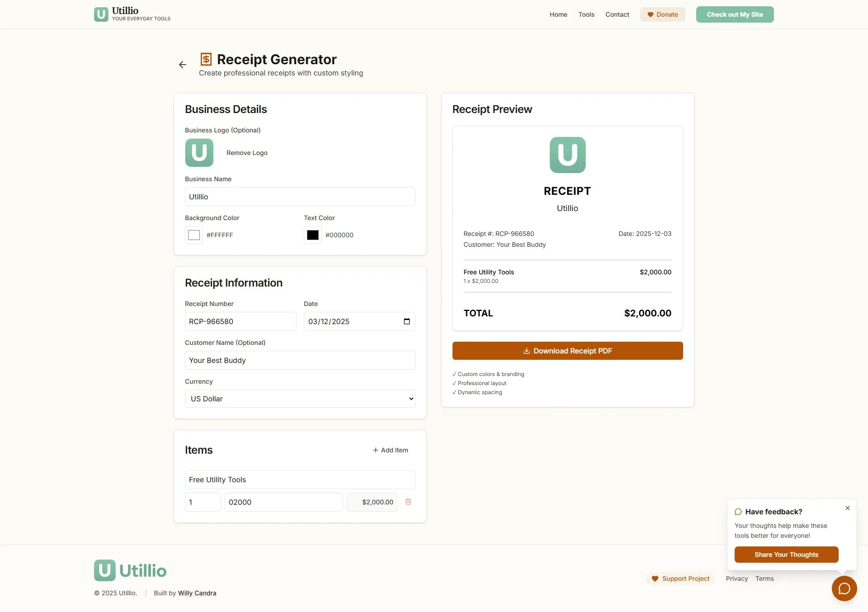
Task: Click the Utillio logo in the footer
Action: 104,570
